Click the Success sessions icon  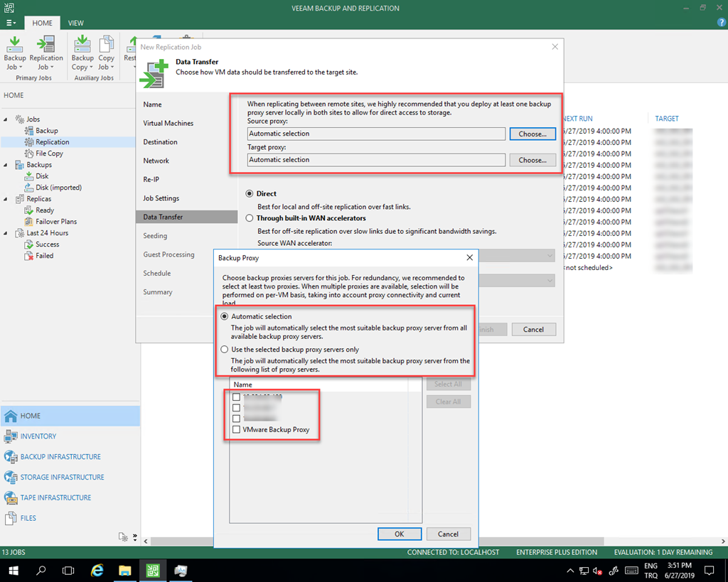point(28,244)
